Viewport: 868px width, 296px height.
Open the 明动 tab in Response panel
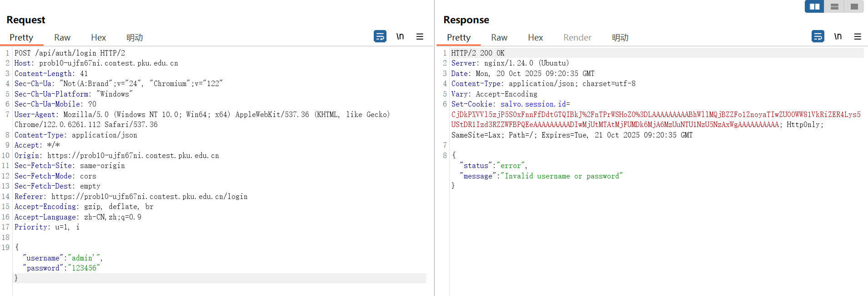(620, 38)
